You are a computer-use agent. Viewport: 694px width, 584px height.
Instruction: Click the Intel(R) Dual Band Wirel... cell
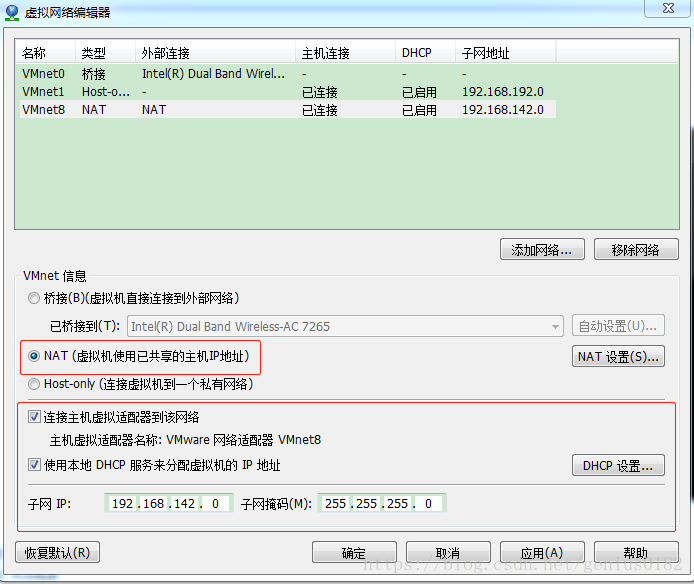point(213,73)
